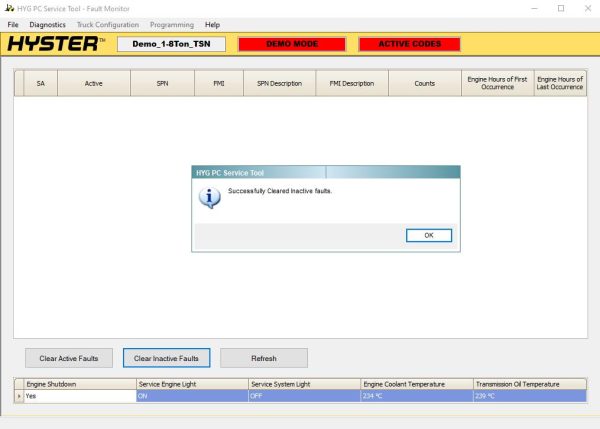600x429 pixels.
Task: Click the Engine Coolant Temperature column header
Action: [x=417, y=384]
